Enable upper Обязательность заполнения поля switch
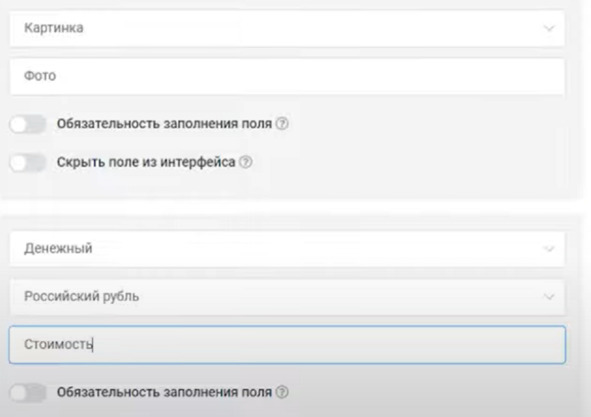 [x=28, y=124]
